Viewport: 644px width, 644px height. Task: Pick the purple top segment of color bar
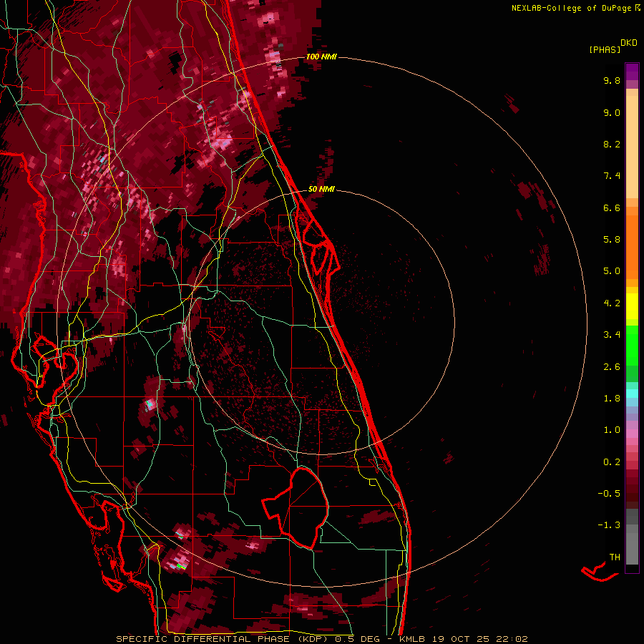click(x=632, y=72)
